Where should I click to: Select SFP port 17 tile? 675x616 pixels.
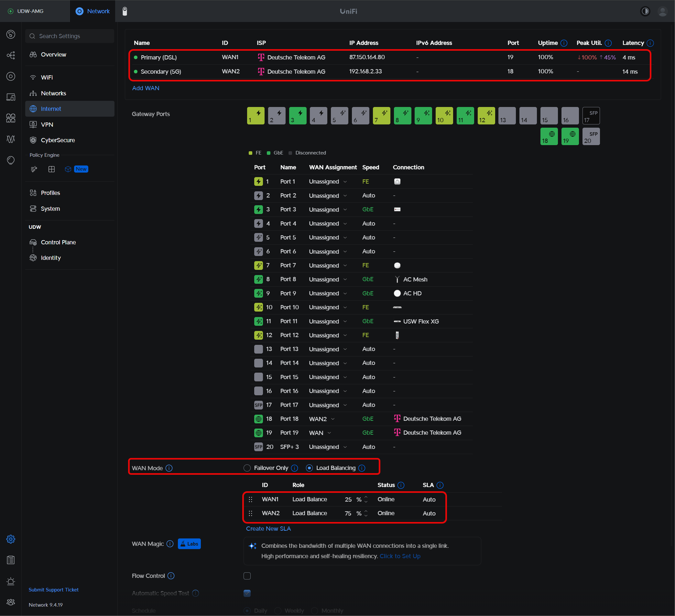tap(591, 116)
